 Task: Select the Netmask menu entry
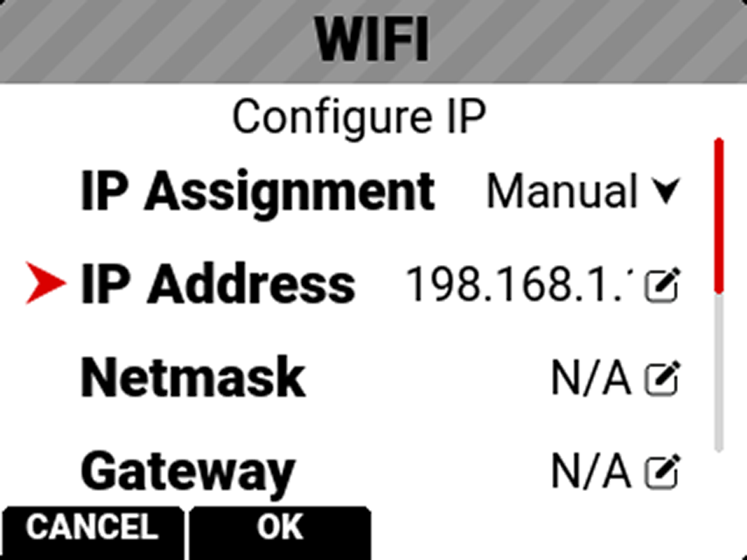click(193, 378)
